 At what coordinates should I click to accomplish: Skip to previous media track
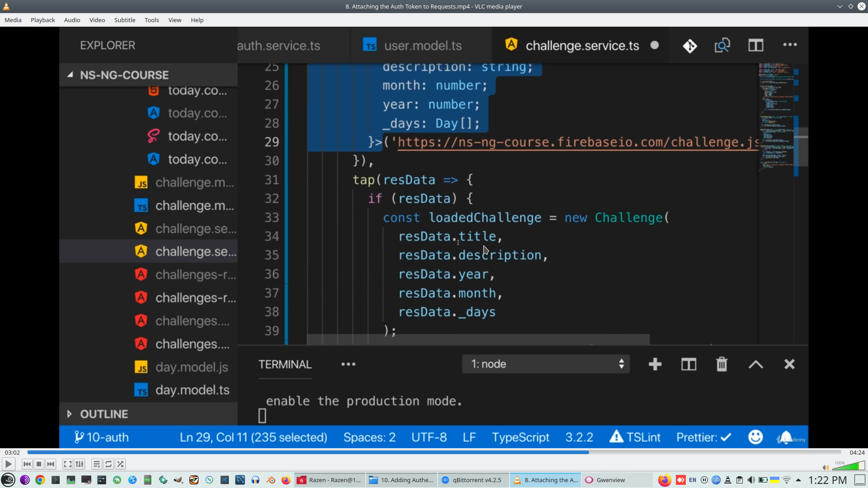27,464
